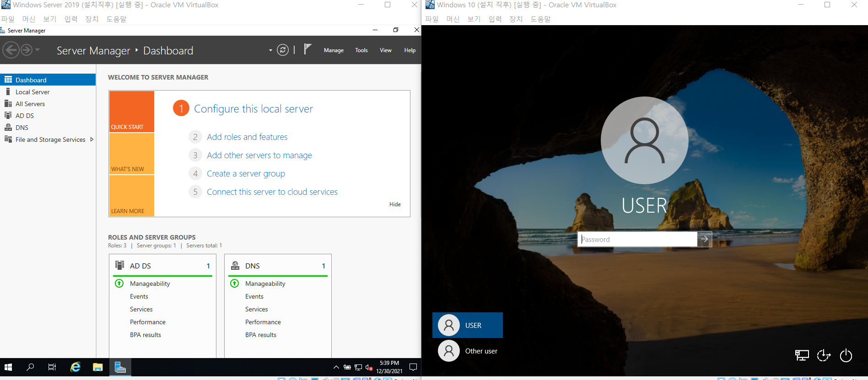Click the AD DS role tile icon
The width and height of the screenshot is (868, 380).
(120, 265)
